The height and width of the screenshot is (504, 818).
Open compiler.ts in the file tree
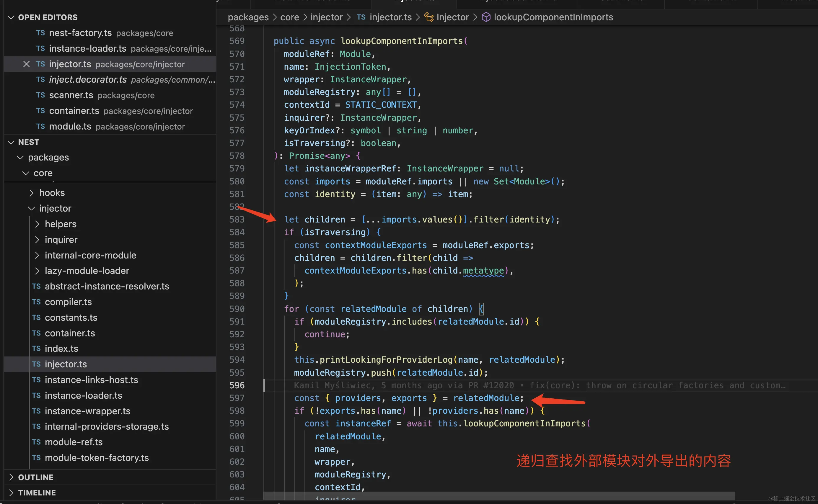(110, 302)
